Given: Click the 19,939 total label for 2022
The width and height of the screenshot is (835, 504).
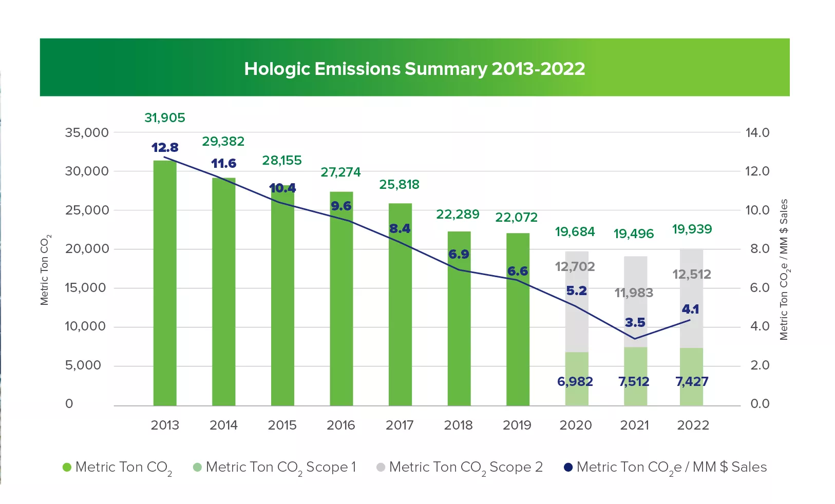Looking at the screenshot, I should pyautogui.click(x=692, y=229).
